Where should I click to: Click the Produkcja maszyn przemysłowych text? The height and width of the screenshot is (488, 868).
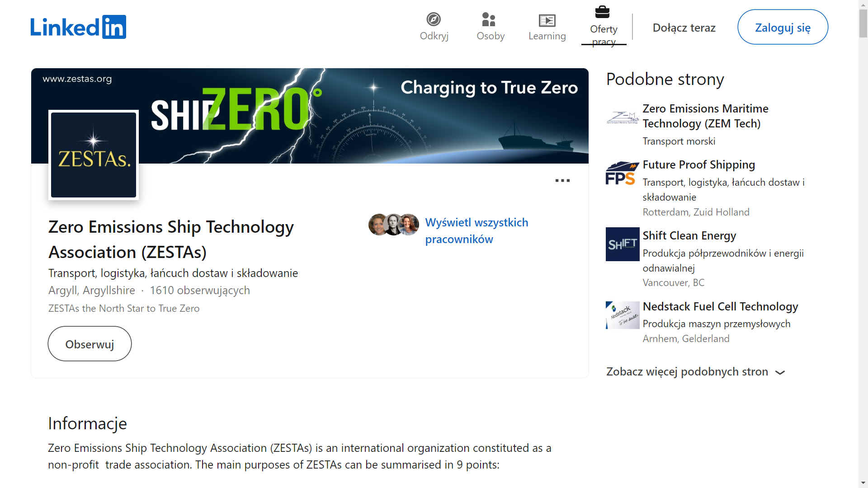click(x=716, y=324)
